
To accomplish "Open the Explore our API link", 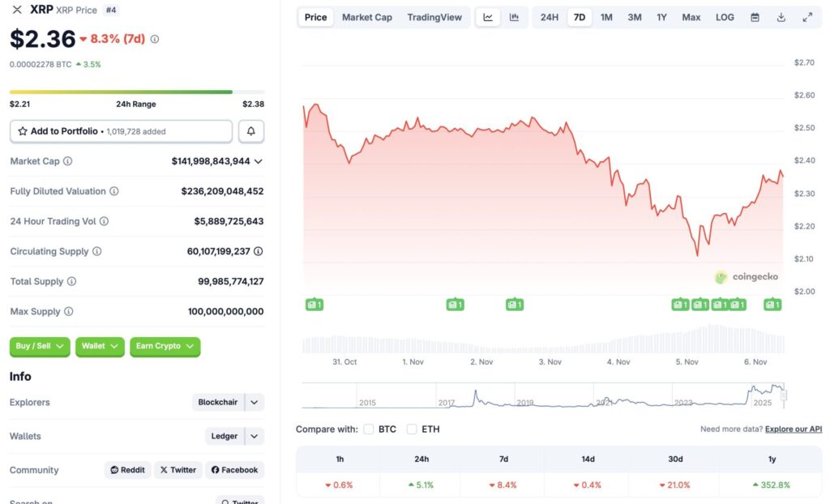I will (793, 429).
